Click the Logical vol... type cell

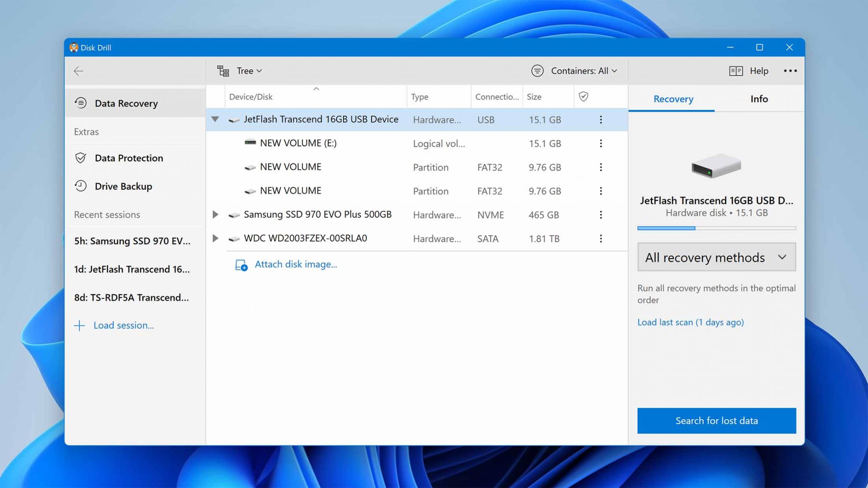(439, 144)
